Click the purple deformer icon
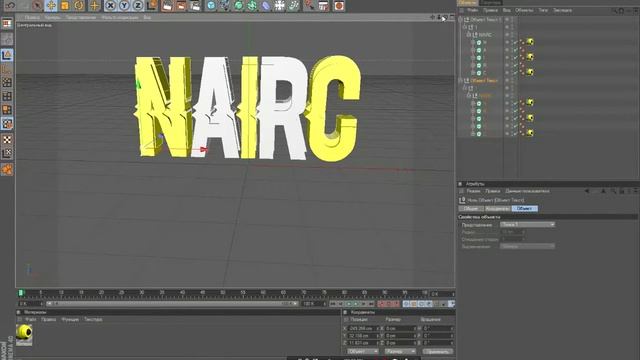The height and width of the screenshot is (360, 640). tap(266, 5)
